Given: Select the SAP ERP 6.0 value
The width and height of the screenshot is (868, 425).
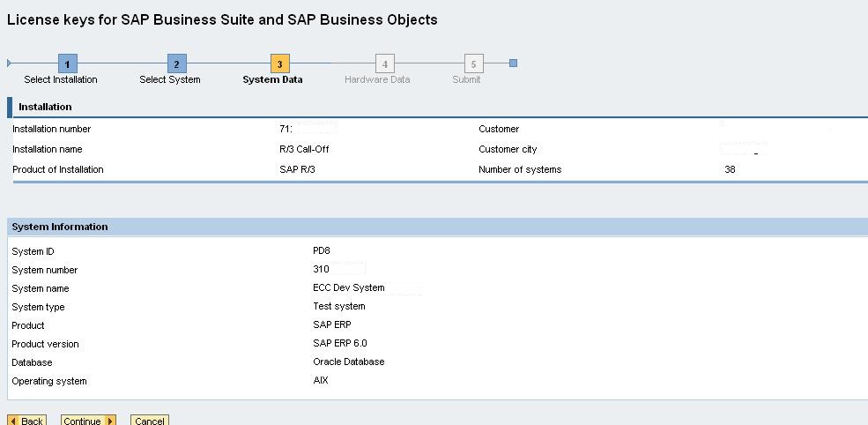Looking at the screenshot, I should click(x=340, y=344).
